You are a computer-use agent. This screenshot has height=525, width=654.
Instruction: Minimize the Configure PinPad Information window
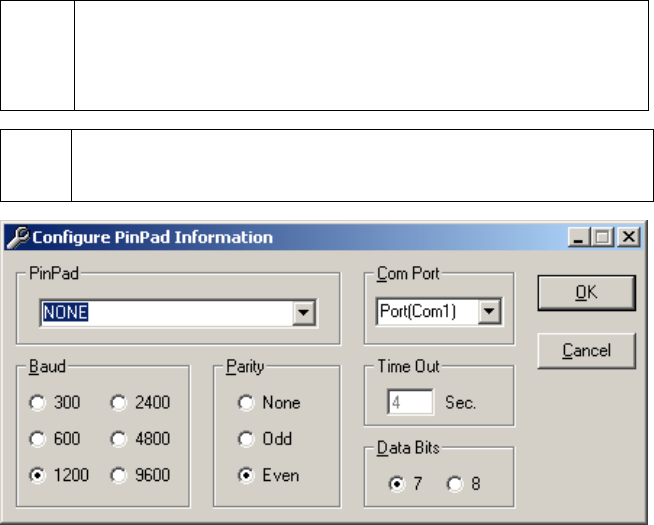[579, 237]
